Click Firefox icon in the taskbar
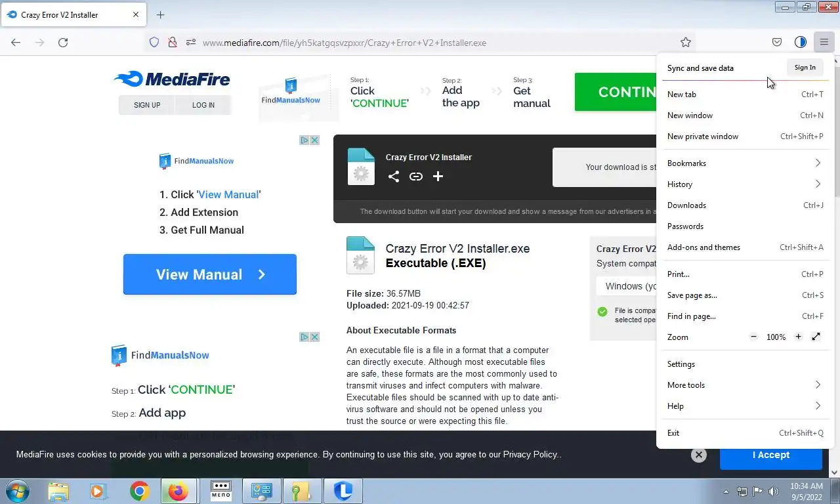This screenshot has width=840, height=504. coord(178,491)
